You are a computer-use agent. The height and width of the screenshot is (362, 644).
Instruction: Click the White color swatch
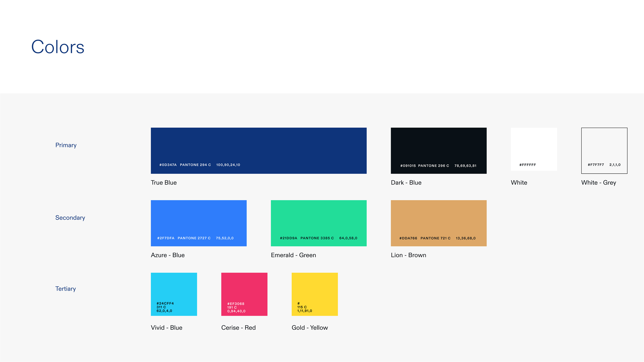coord(533,147)
